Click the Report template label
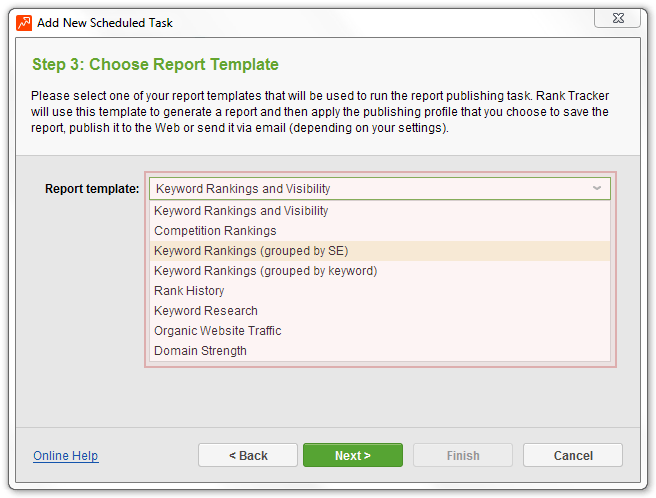This screenshot has height=498, width=656. [x=92, y=189]
